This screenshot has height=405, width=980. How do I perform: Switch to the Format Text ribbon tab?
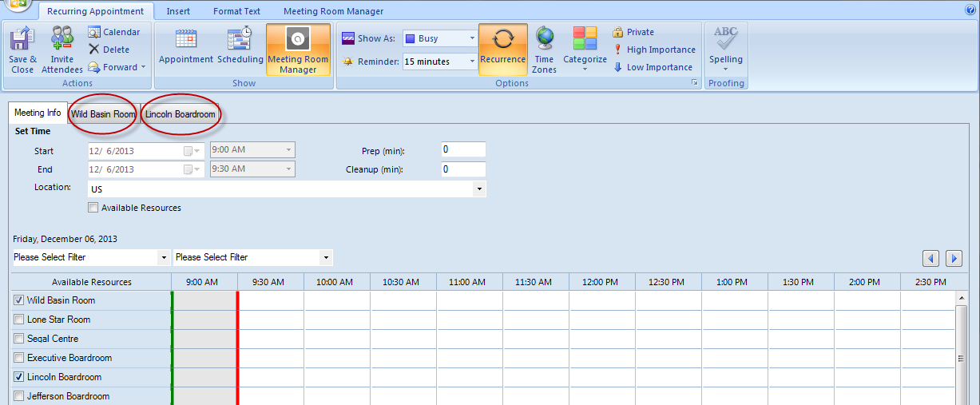237,11
